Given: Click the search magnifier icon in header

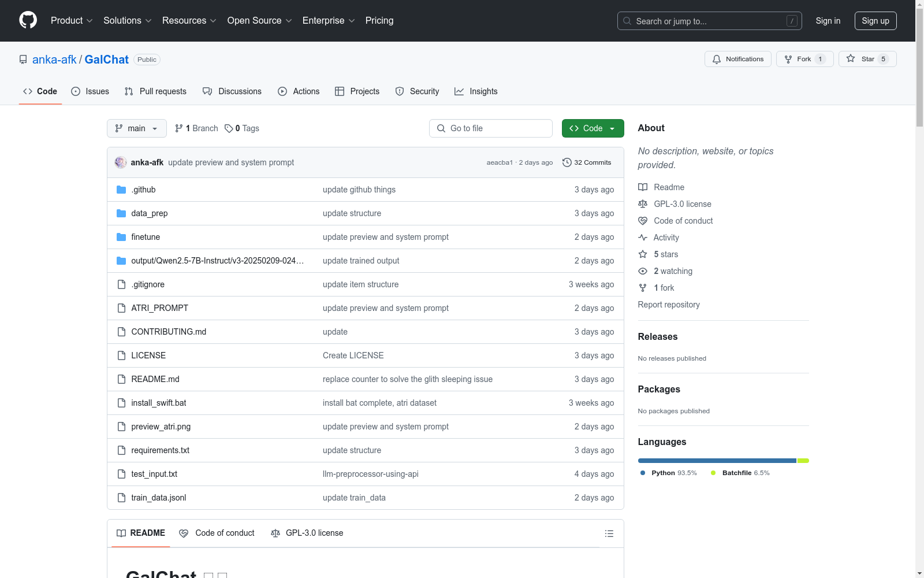Looking at the screenshot, I should 627,21.
